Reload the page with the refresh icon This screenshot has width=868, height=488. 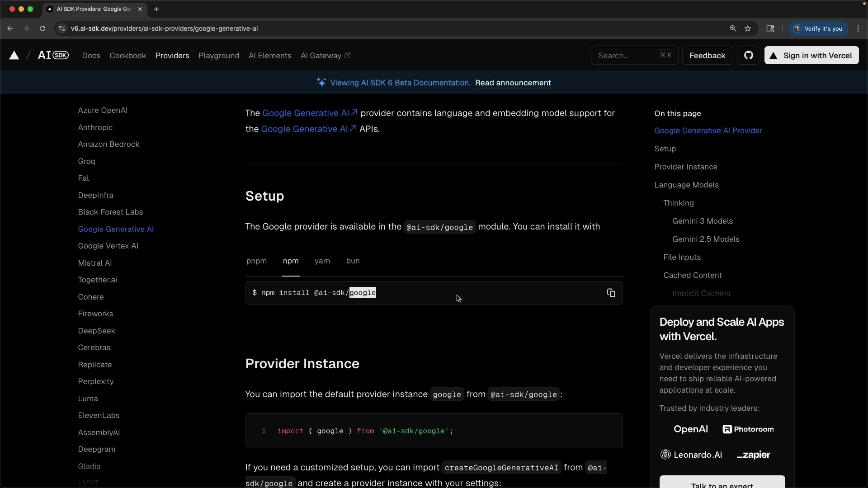tap(42, 28)
